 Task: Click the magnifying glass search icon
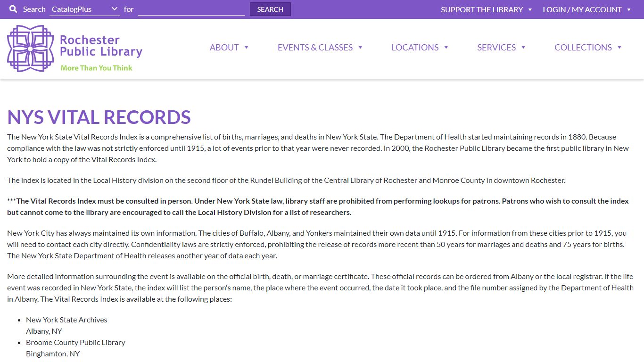[x=13, y=9]
